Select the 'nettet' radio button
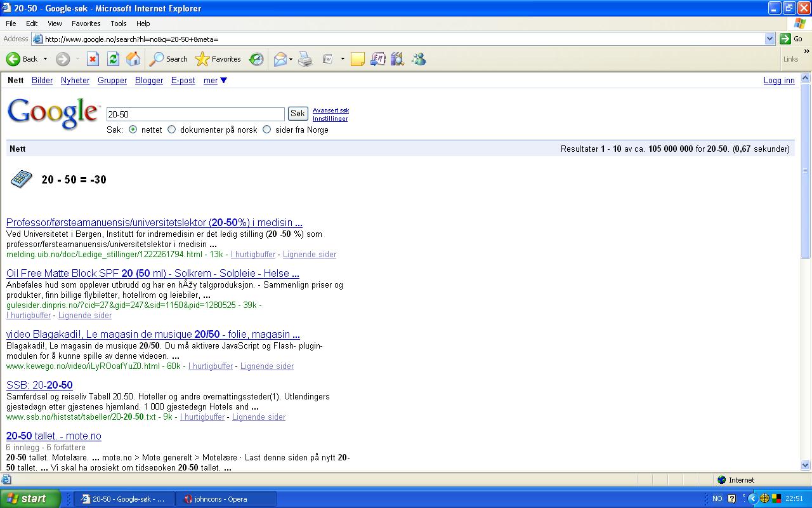Image resolution: width=812 pixels, height=508 pixels. [x=133, y=130]
